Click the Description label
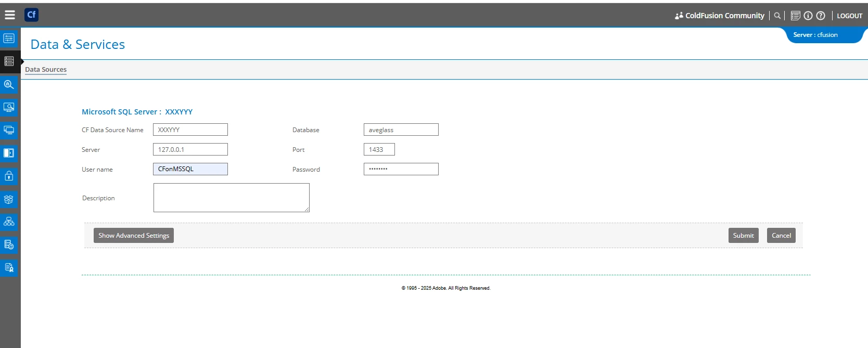868x348 pixels. (x=98, y=198)
